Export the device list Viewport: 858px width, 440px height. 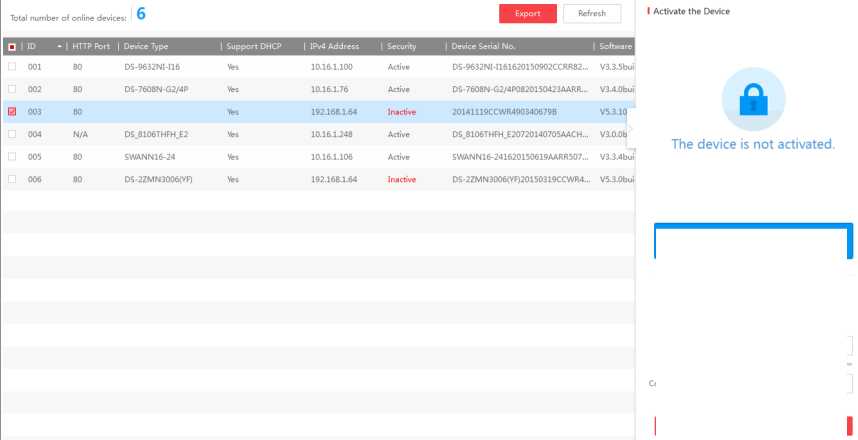(x=527, y=14)
